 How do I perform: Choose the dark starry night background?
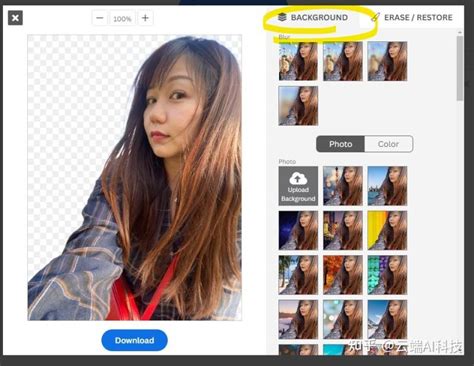pyautogui.click(x=298, y=230)
